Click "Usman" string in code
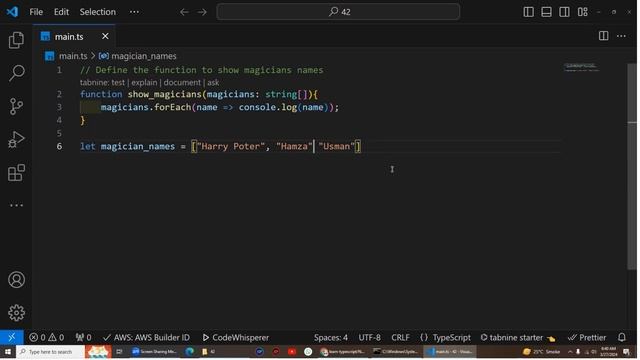640x360 pixels. tap(337, 146)
